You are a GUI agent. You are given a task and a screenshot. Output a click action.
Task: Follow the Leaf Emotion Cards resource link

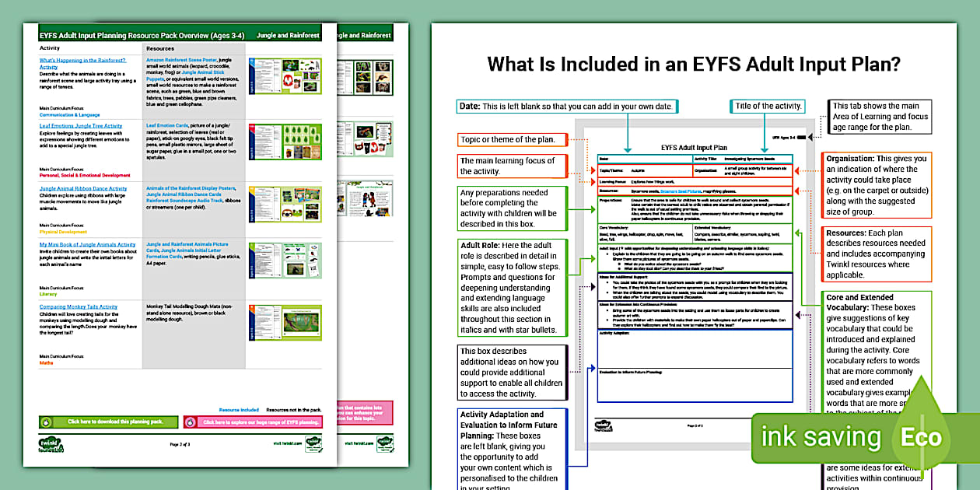click(x=168, y=125)
